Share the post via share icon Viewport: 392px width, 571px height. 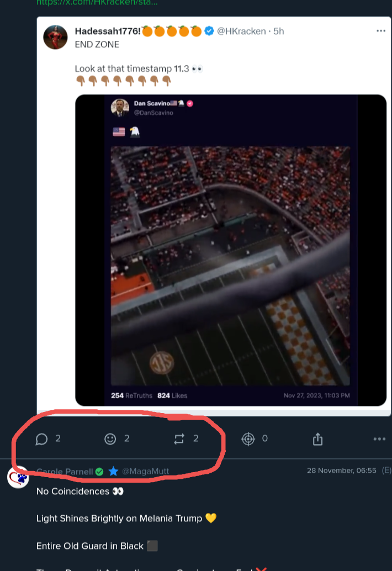tap(317, 439)
